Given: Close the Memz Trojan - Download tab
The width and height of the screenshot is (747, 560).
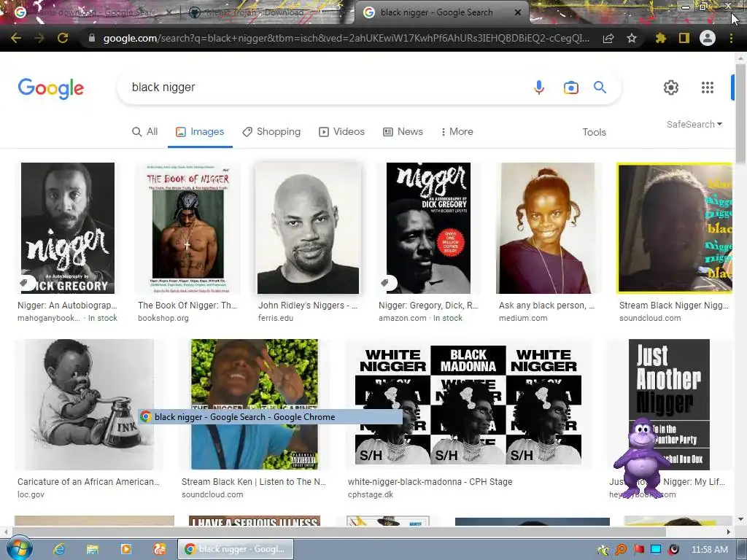Looking at the screenshot, I should [344, 12].
